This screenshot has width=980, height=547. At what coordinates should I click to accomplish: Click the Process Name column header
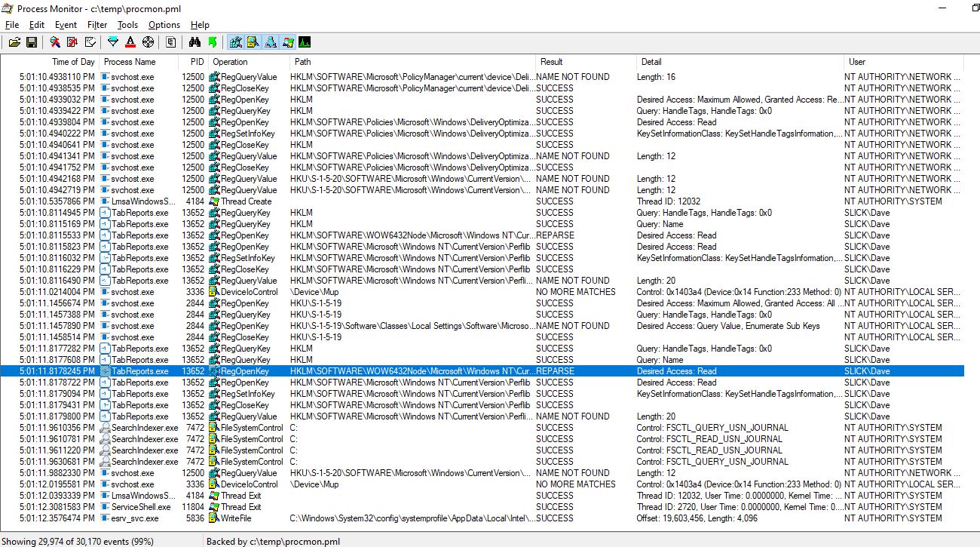click(x=139, y=62)
